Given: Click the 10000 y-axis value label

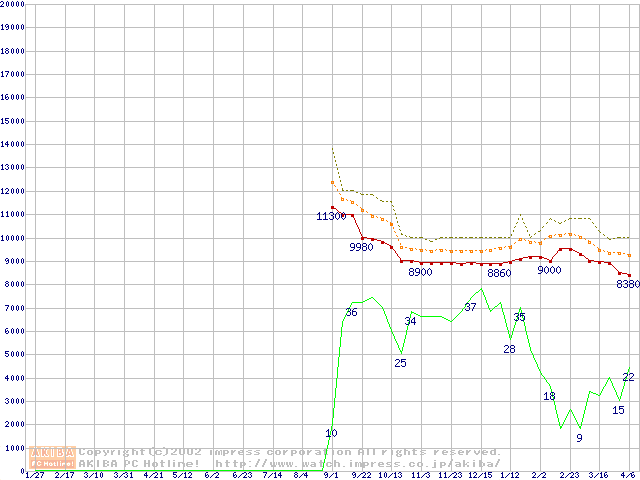Looking at the screenshot, I should tap(12, 238).
